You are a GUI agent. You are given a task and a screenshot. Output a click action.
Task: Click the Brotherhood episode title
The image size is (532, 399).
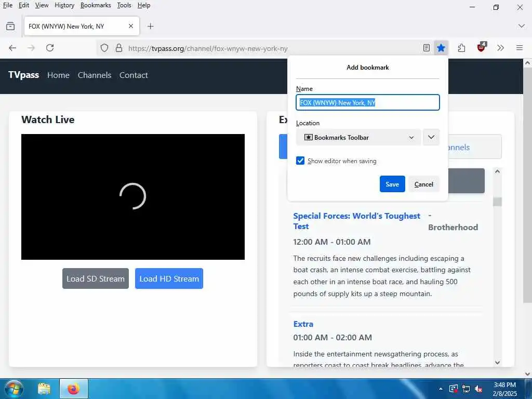coord(453,228)
